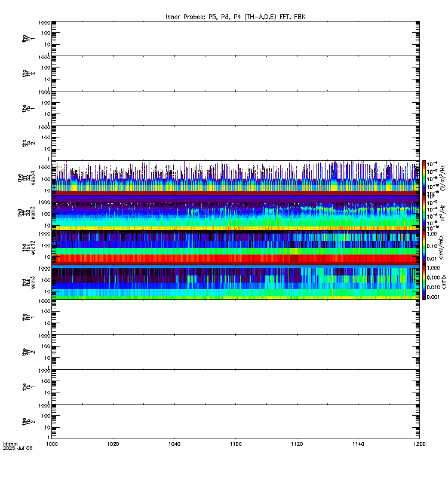Click the 'tha fff 2' panel label
This screenshot has height=478, width=448.
tap(28, 73)
